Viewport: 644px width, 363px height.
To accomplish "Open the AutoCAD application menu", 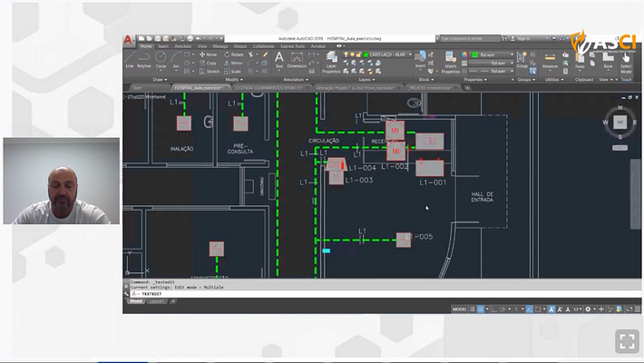I will click(x=128, y=40).
